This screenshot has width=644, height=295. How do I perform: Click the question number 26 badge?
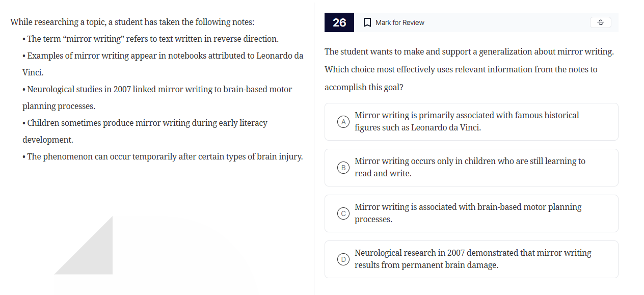[x=339, y=22]
